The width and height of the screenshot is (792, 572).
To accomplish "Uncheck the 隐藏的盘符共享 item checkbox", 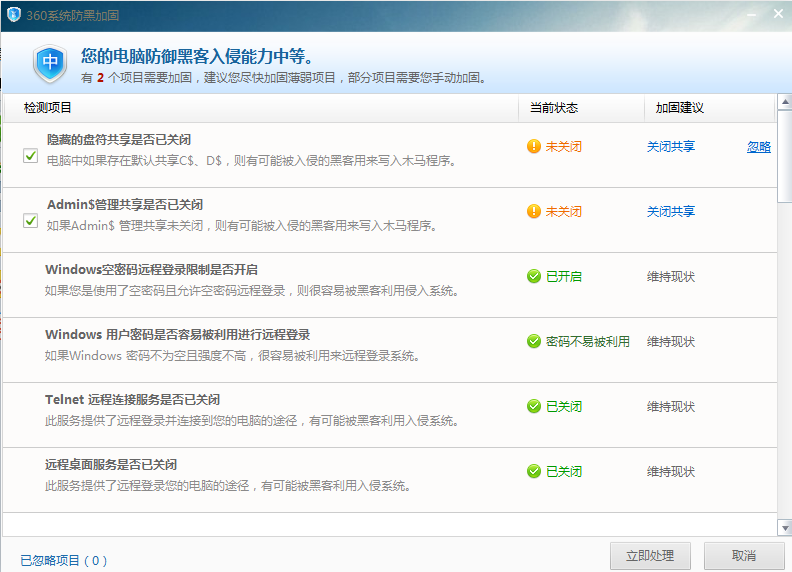I will click(31, 155).
